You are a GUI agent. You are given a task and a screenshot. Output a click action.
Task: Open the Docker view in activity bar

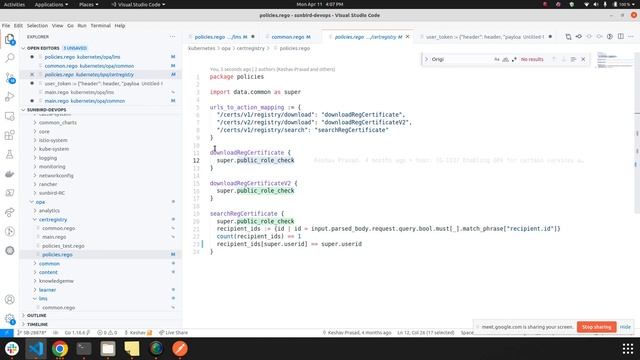click(x=10, y=174)
